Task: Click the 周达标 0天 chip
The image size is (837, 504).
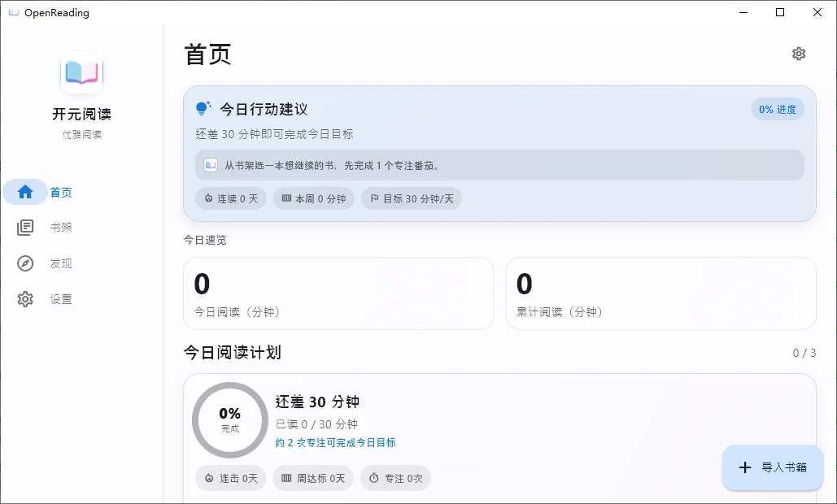Action: (x=313, y=479)
